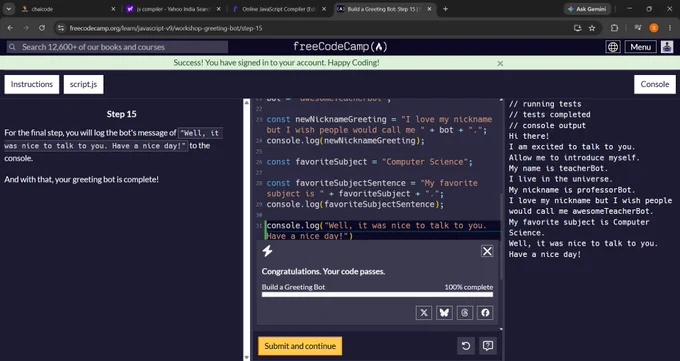Screen dimensions: 680x361
Task: Open a new browser tab
Action: click(x=445, y=9)
